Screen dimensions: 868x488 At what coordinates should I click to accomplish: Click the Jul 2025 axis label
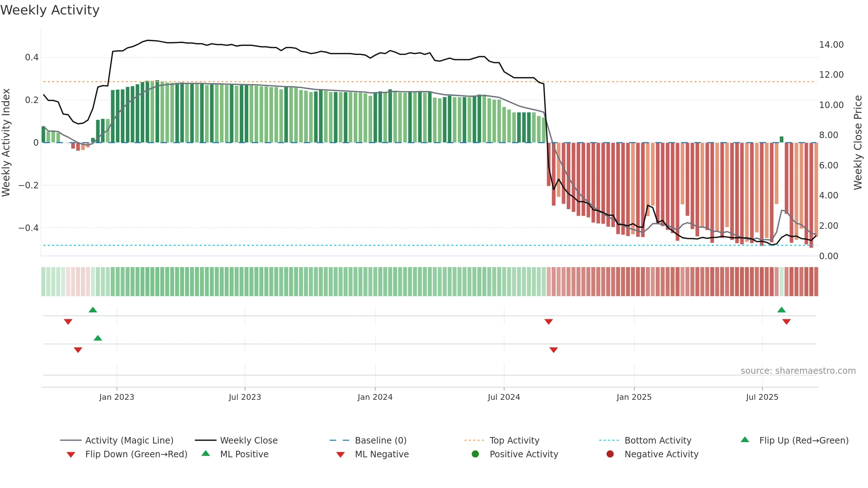coord(762,397)
